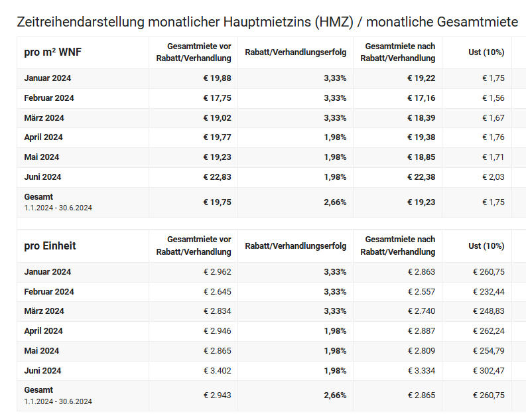Click the € 3.402 value for Juni 2024

coord(217,370)
